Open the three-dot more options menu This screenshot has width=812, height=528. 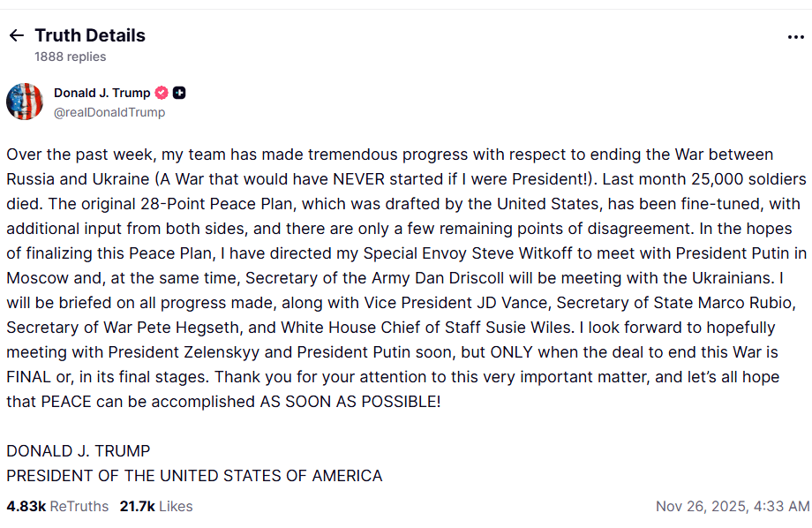795,37
